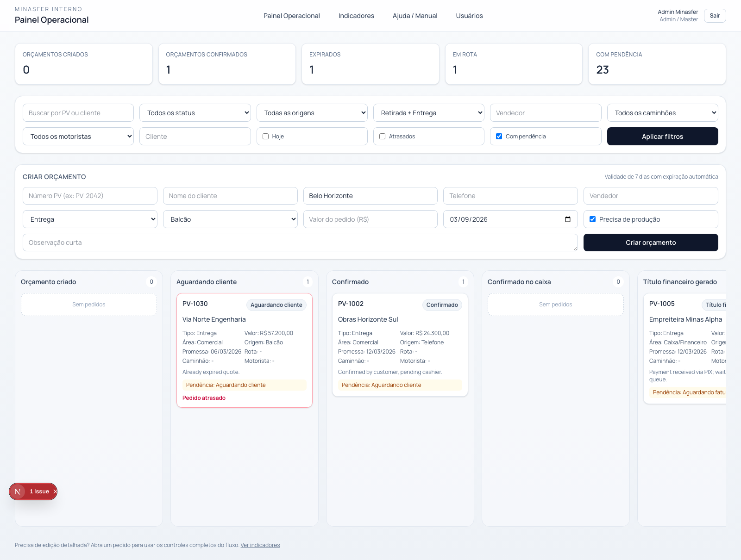Navigate to Usuários page
741x560 pixels.
(469, 16)
